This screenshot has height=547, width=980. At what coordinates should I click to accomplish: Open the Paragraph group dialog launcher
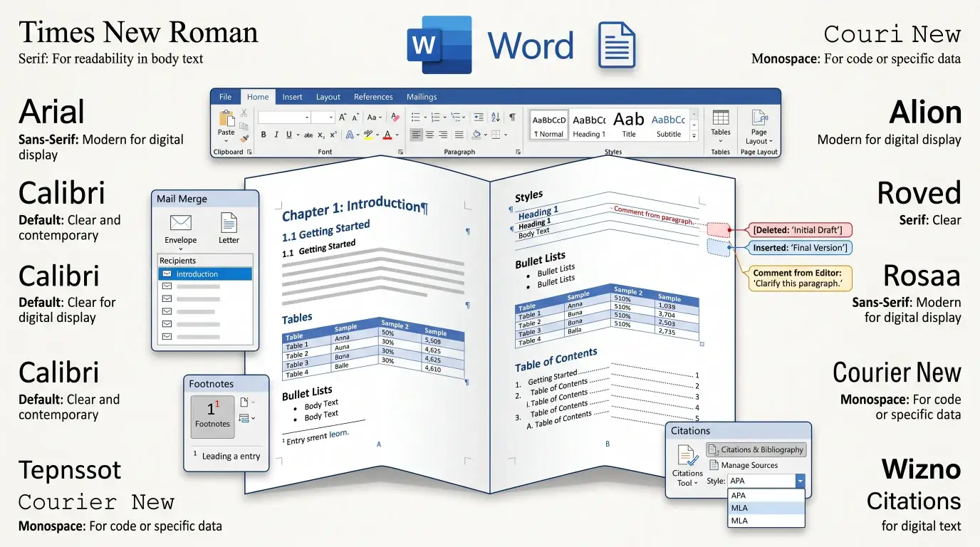[x=518, y=152]
